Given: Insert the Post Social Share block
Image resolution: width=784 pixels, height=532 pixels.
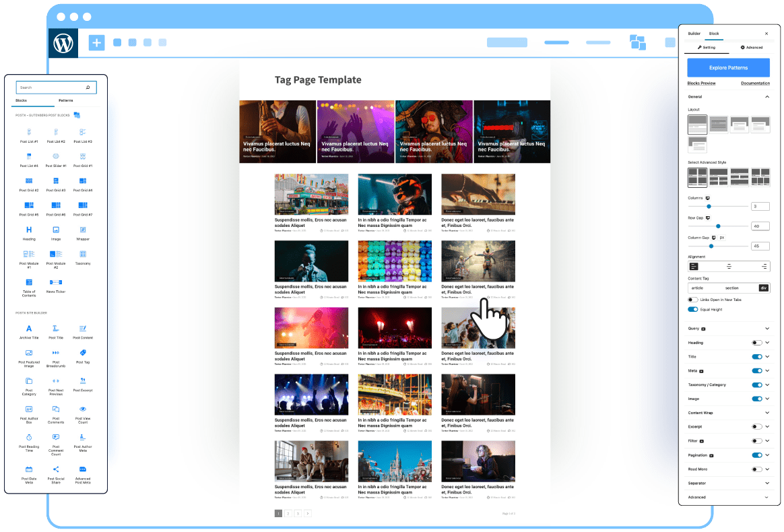Looking at the screenshot, I should click(56, 475).
